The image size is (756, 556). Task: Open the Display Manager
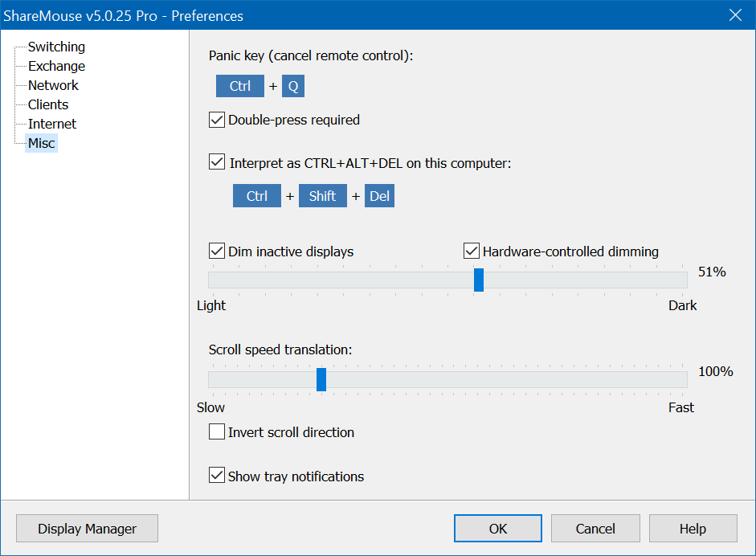tap(87, 529)
